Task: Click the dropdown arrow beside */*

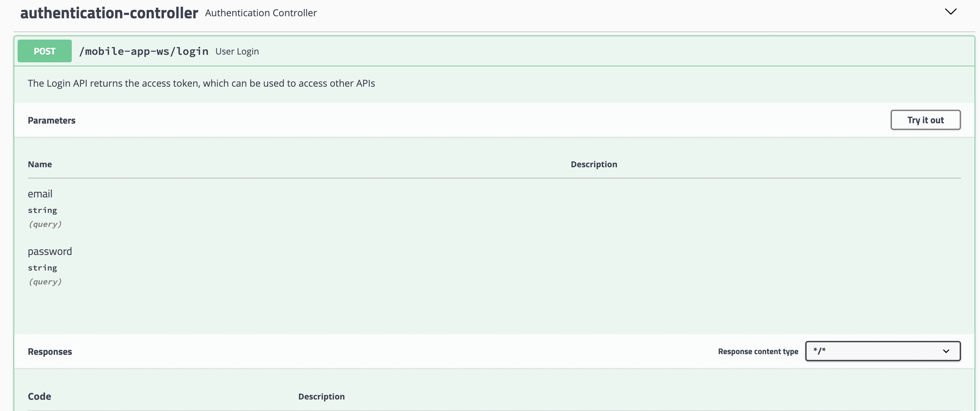Action: (946, 351)
